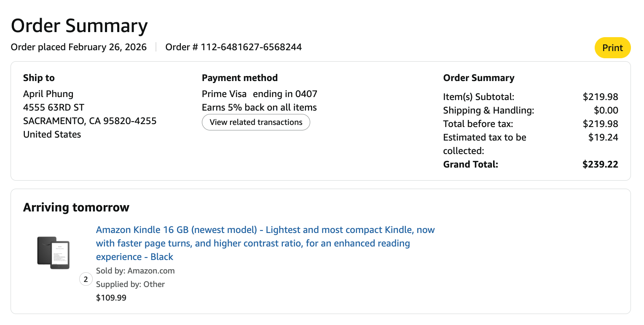Click the yellow Print button
The image size is (644, 325).
612,48
